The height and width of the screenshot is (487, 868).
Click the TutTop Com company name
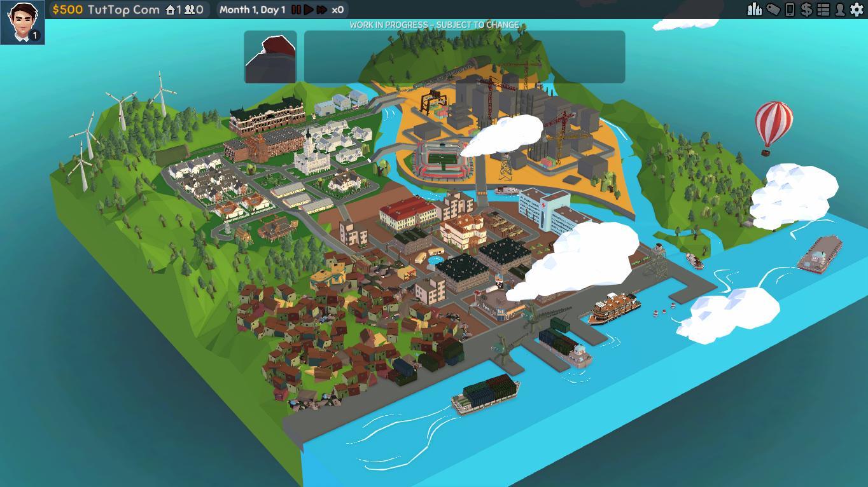pos(123,10)
